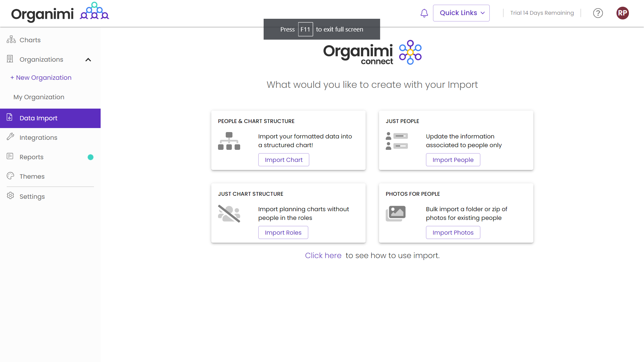Click the Reports document icon
Viewport: 644px width, 362px height.
pyautogui.click(x=10, y=156)
